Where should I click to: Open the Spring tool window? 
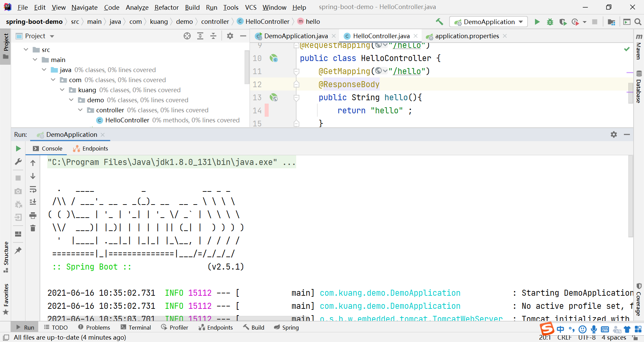(286, 327)
